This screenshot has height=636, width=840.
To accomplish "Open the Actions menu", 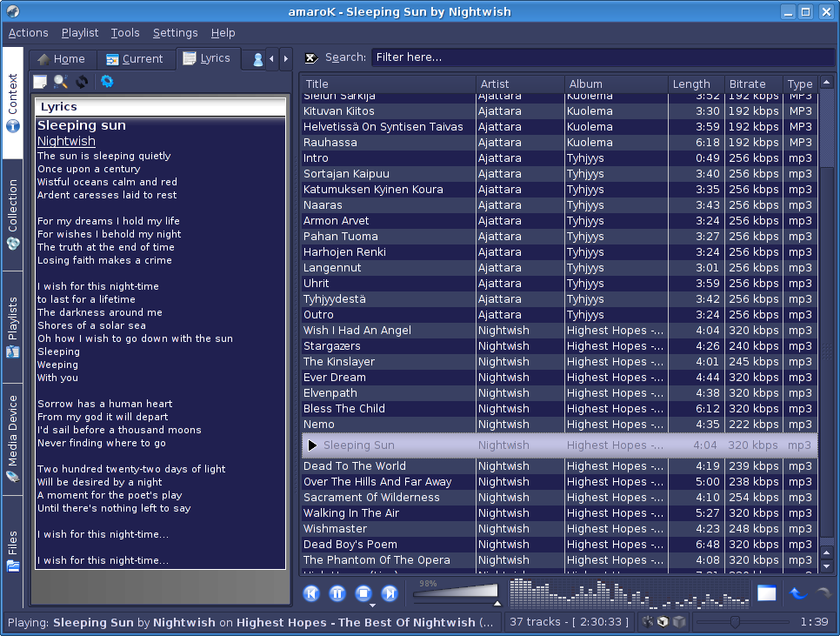I will coord(29,33).
